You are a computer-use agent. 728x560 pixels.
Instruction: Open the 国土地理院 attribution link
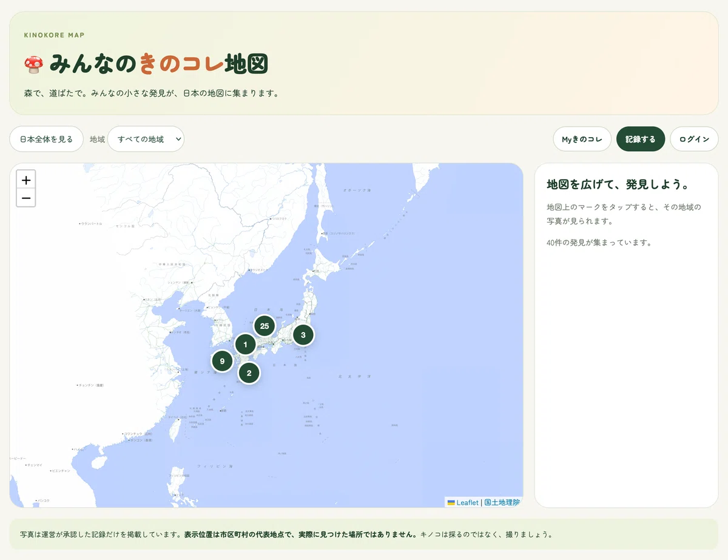click(502, 502)
